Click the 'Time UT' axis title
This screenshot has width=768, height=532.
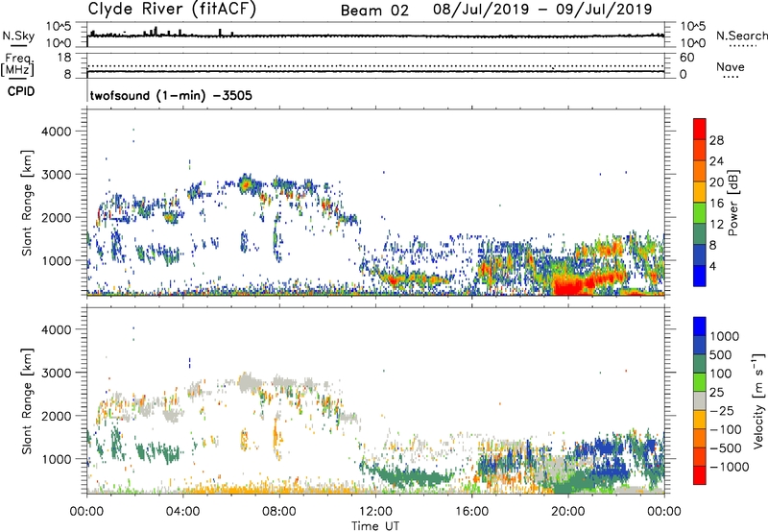pyautogui.click(x=375, y=526)
